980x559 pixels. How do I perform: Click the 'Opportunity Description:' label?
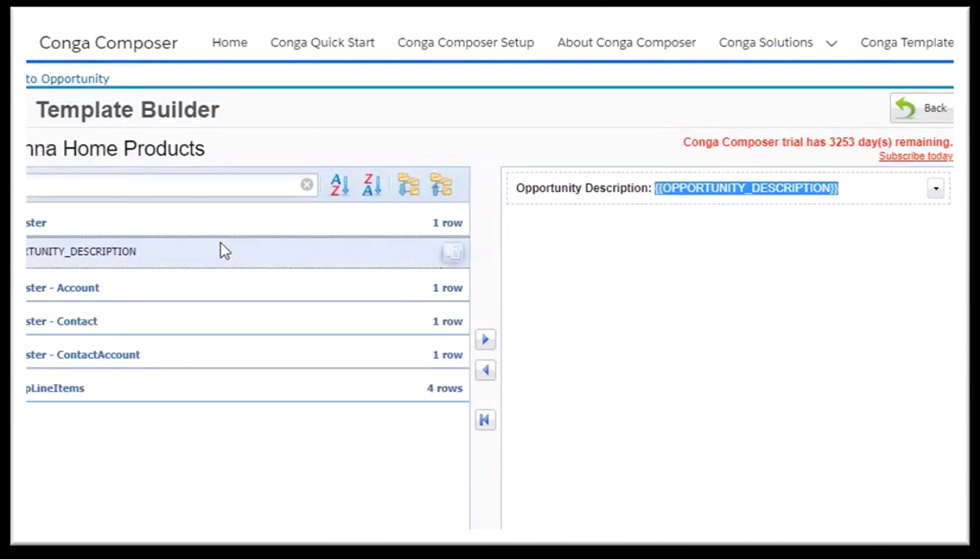[583, 189]
